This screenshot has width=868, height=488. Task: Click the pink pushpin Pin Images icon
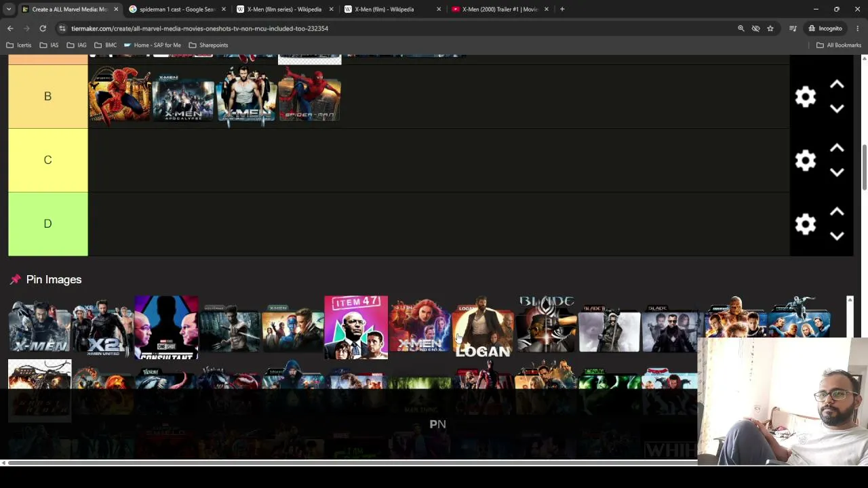[x=15, y=279]
